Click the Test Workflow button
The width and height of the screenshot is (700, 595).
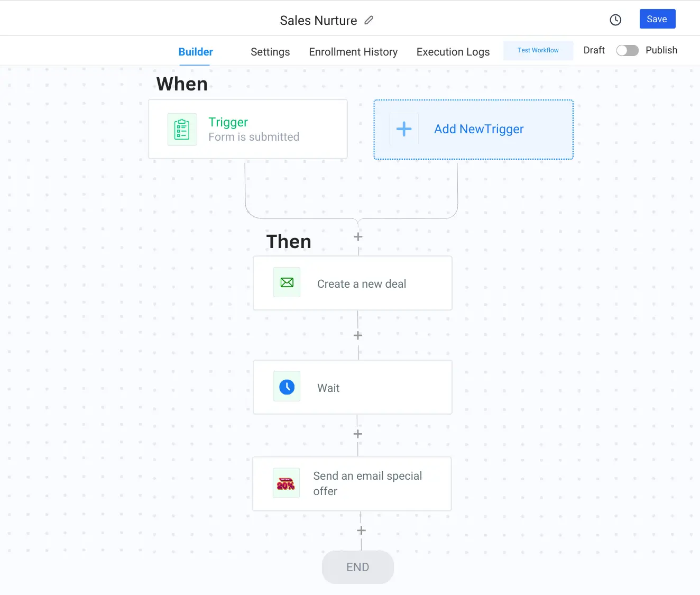(538, 50)
